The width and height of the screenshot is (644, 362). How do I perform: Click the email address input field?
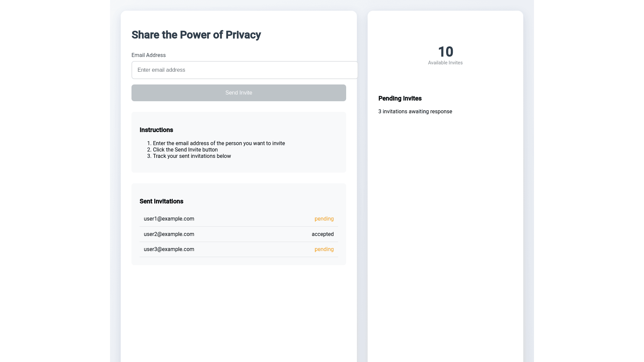pos(244,70)
